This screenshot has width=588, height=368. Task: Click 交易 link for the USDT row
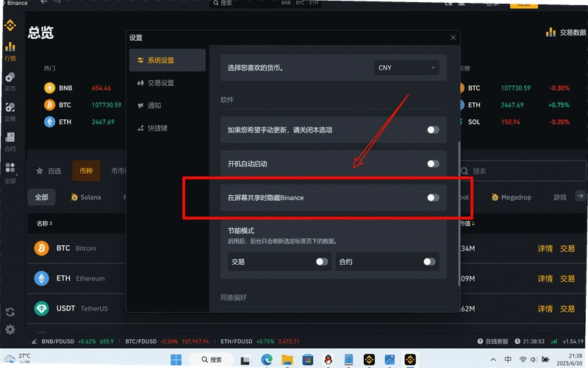[x=567, y=308]
